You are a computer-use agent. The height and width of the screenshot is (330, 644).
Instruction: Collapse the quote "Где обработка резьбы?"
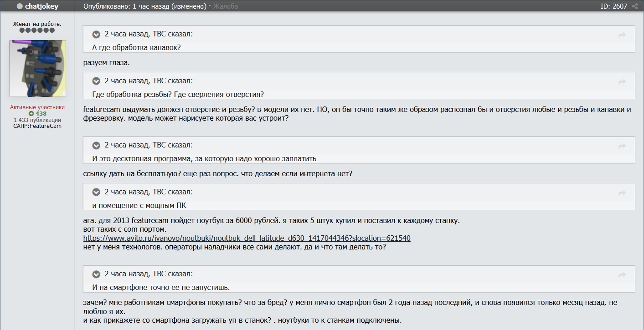click(x=96, y=81)
